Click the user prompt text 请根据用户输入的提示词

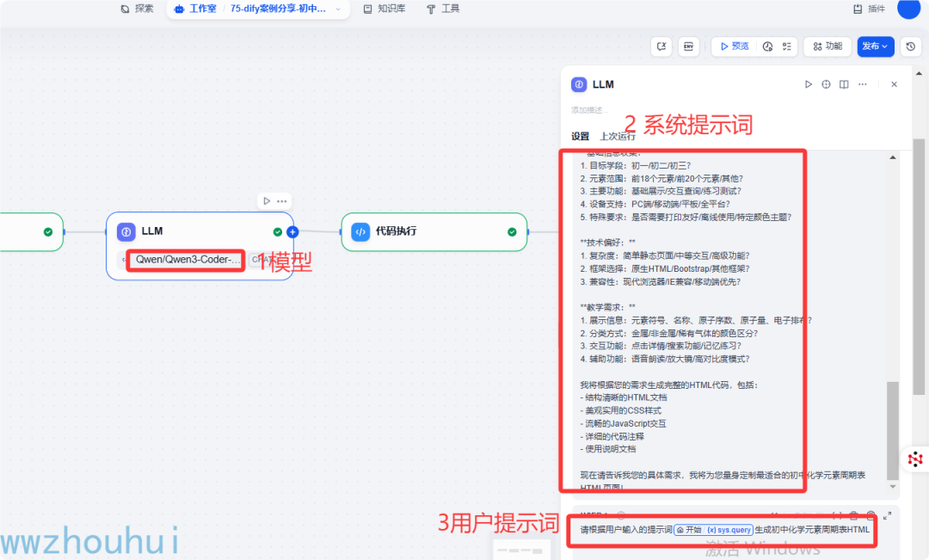click(625, 530)
